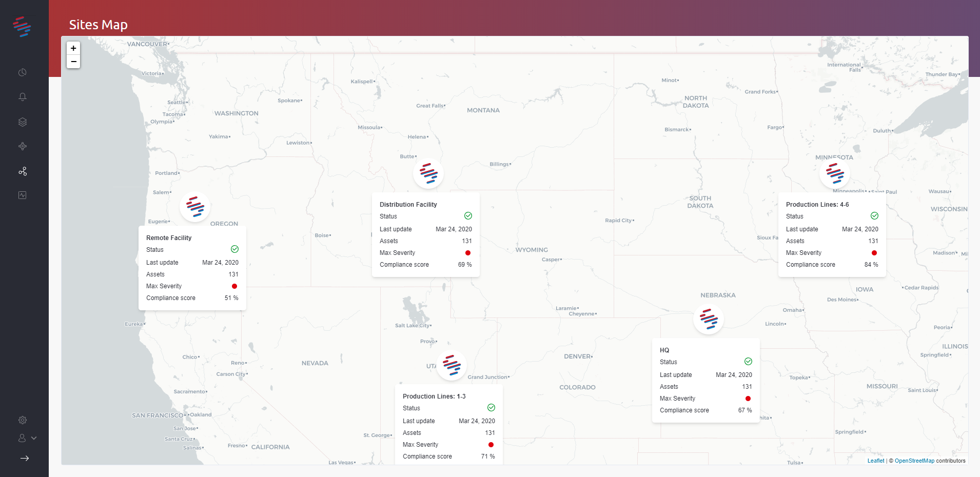The height and width of the screenshot is (477, 980).
Task: Open alerts bell icon in sidebar
Action: tap(23, 97)
